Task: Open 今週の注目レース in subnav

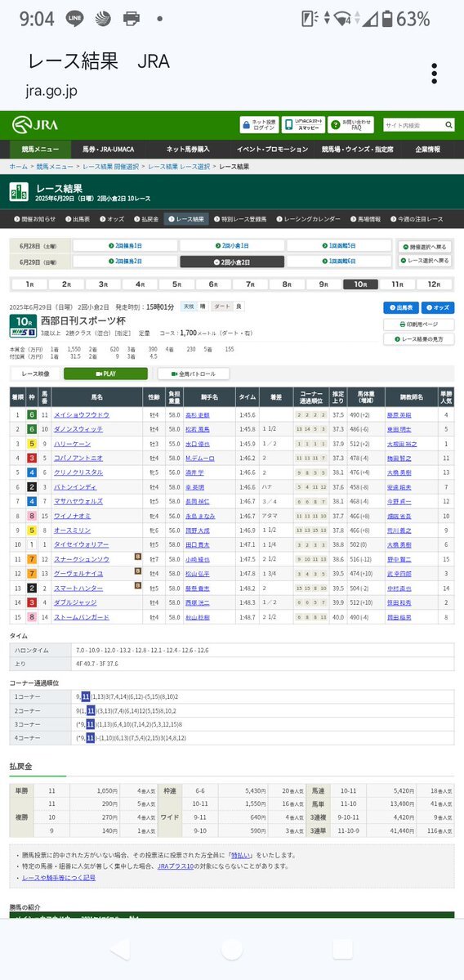Action: pyautogui.click(x=416, y=219)
